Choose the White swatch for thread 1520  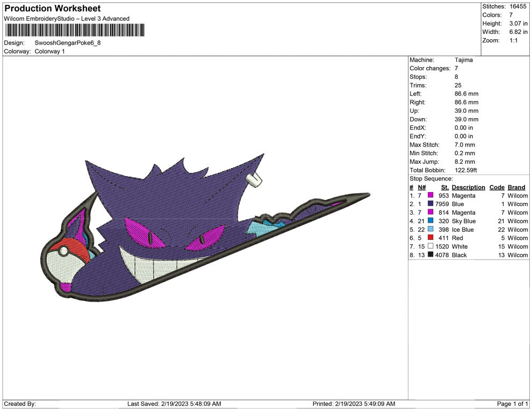point(430,247)
